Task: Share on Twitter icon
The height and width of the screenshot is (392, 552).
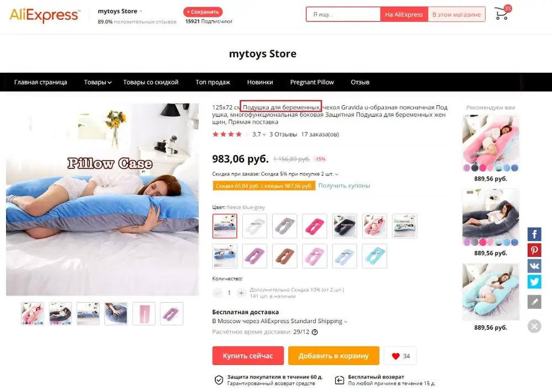Action: pyautogui.click(x=534, y=282)
